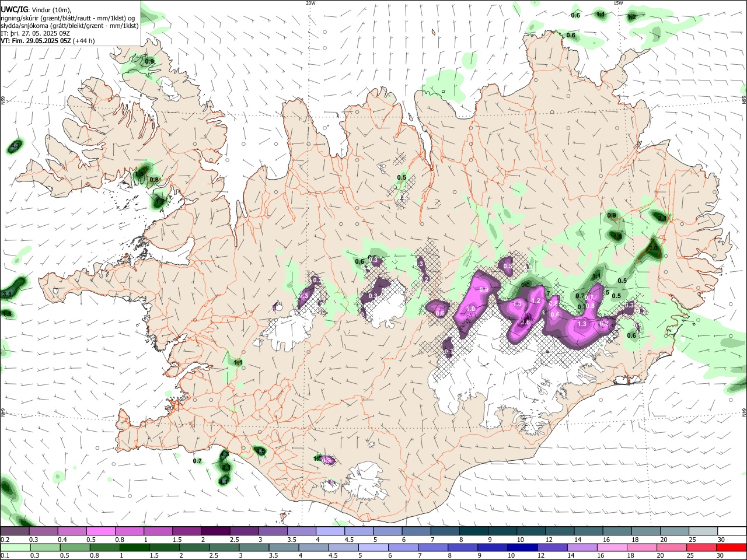Click the header line starting 'slydda/snjókoma'
This screenshot has height=560, width=747.
pyautogui.click(x=69, y=26)
